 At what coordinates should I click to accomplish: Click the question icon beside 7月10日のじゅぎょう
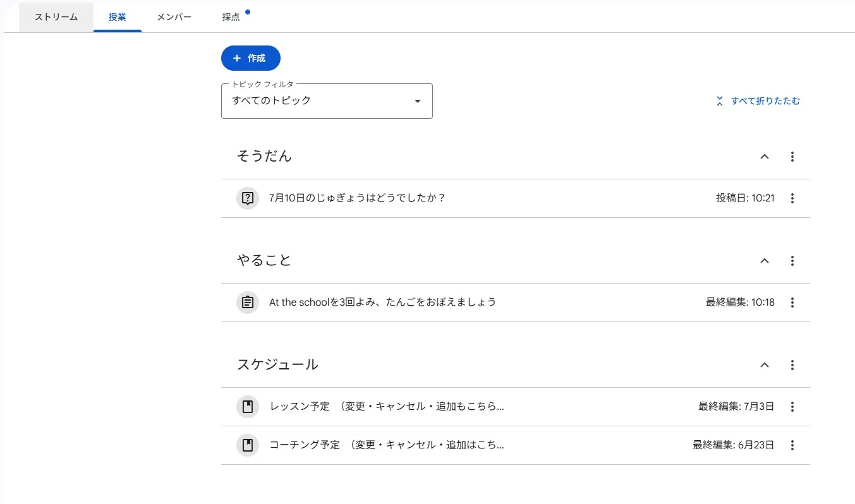tap(248, 198)
